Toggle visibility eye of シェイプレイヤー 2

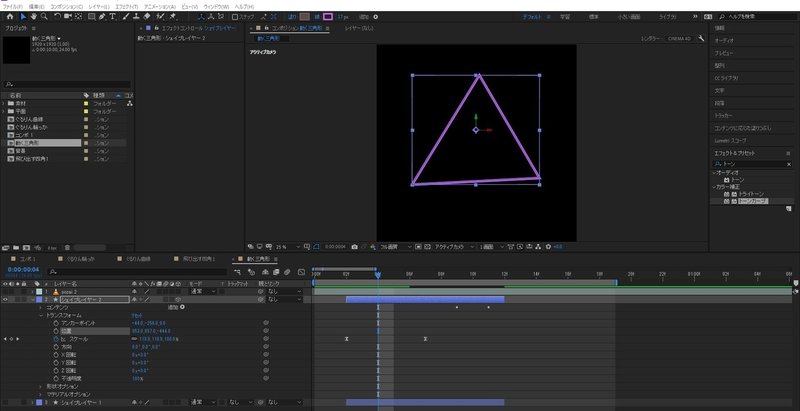(5, 300)
